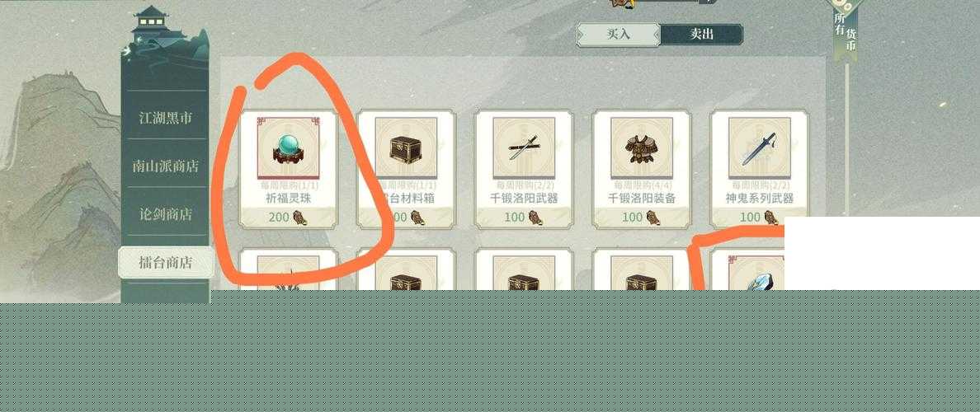Screen dimensions: 980x412
Task: Open the 南山派商店 tab
Action: [x=166, y=166]
